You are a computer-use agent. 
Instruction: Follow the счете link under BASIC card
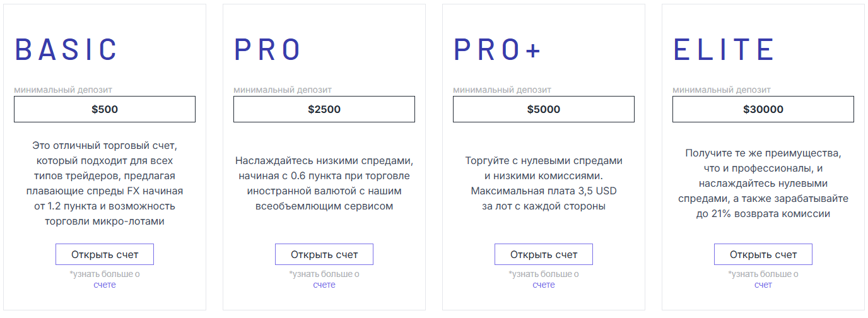[105, 285]
